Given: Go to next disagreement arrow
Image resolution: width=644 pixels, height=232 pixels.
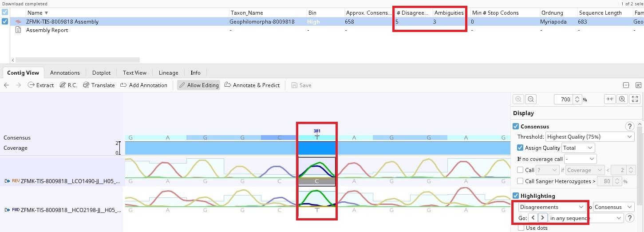Looking at the screenshot, I should point(542,218).
